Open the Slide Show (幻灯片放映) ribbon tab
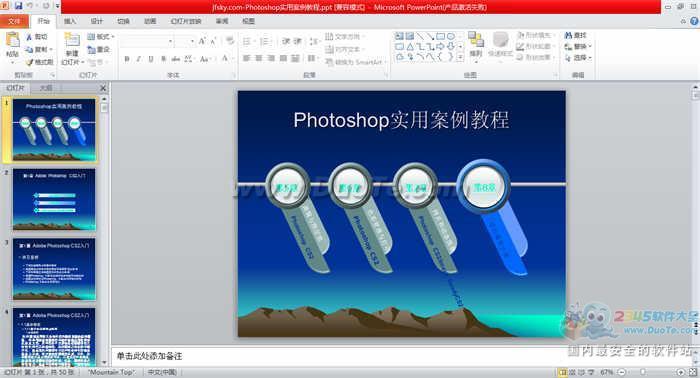Image resolution: width=700 pixels, height=378 pixels. point(186,21)
